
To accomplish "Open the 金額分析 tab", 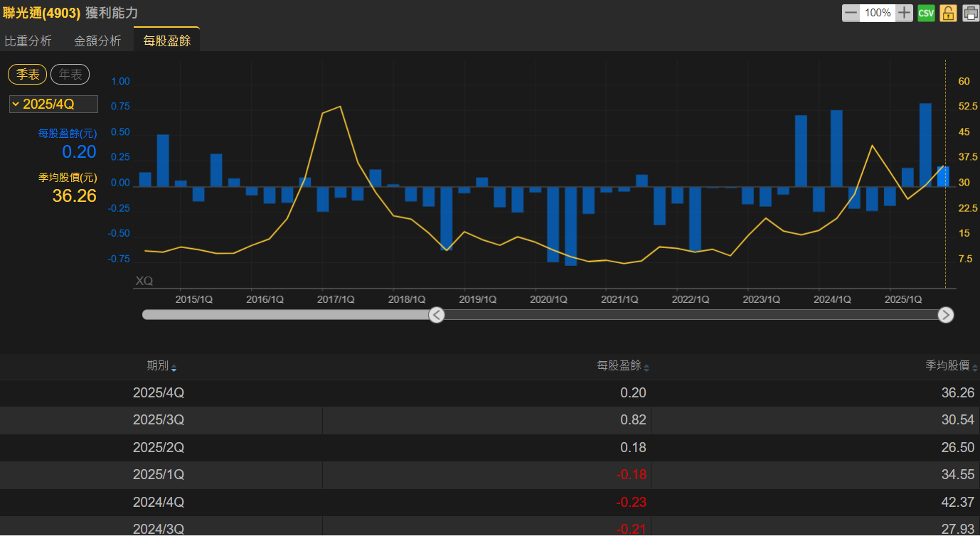I will [x=97, y=41].
